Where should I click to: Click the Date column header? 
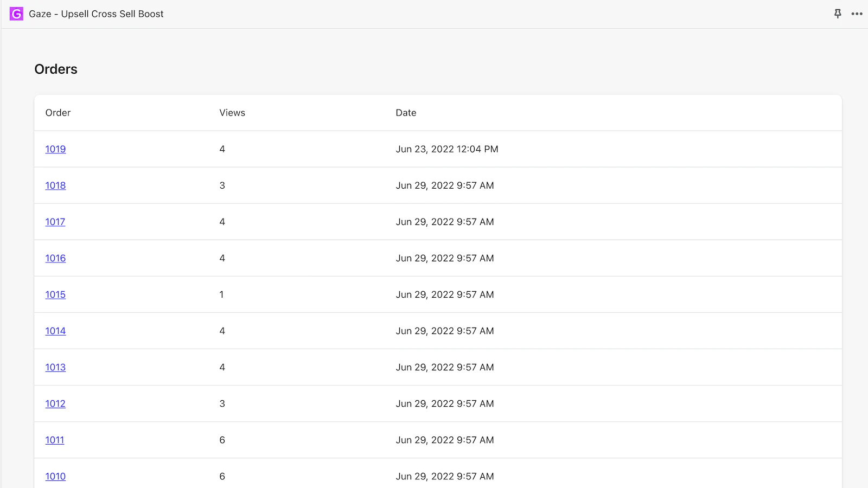pos(406,113)
